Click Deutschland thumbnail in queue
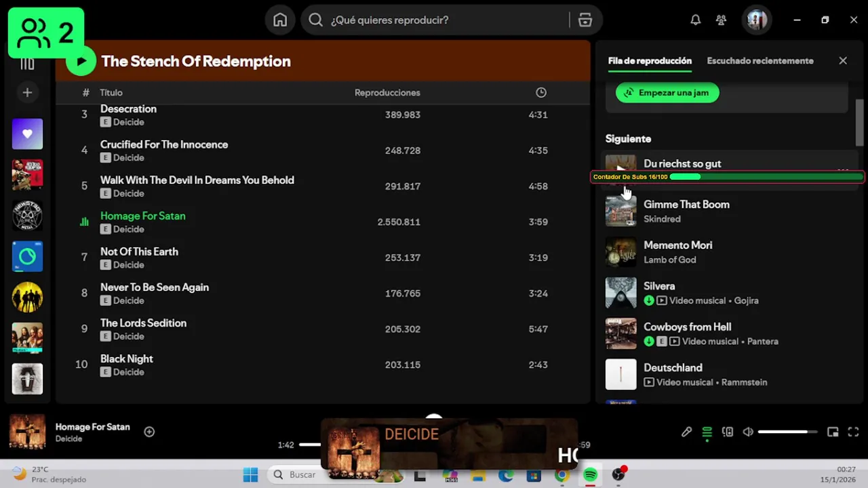Image resolution: width=868 pixels, height=488 pixels. pos(620,374)
